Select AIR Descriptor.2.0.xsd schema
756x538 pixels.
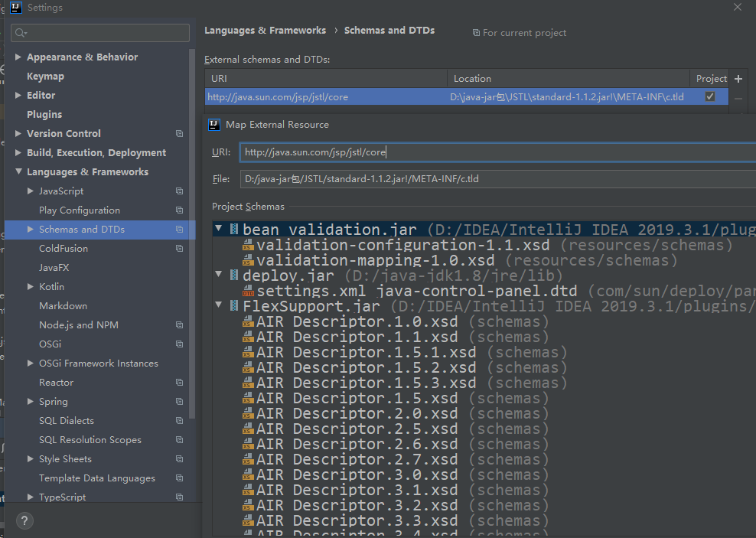(x=357, y=413)
